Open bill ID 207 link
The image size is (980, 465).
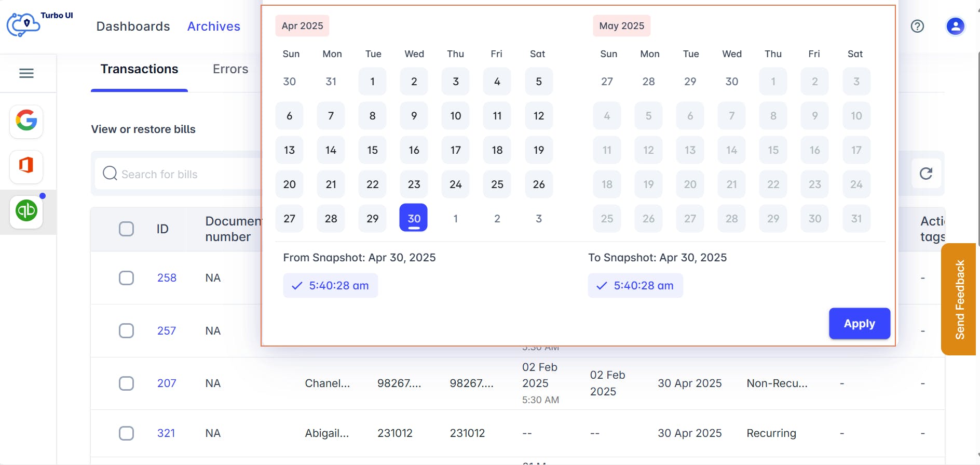pos(167,383)
